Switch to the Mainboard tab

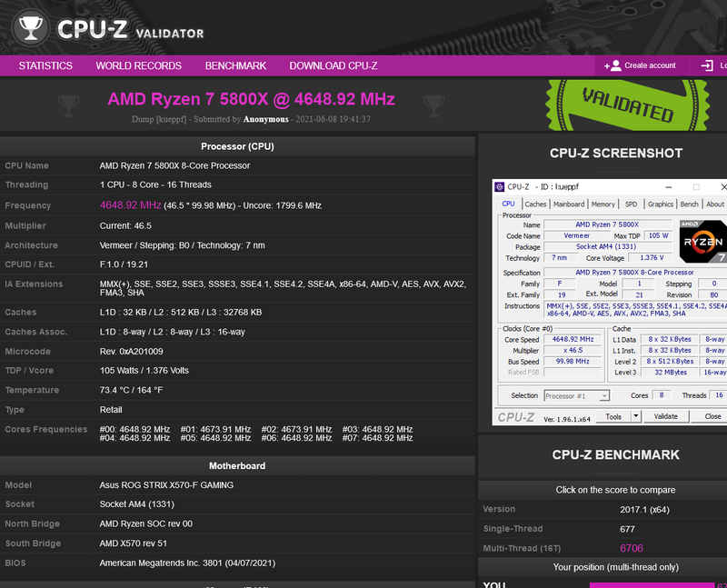[569, 204]
